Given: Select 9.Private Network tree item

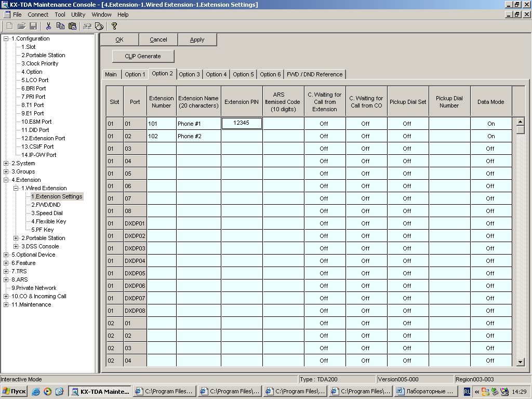Looking at the screenshot, I should (34, 288).
